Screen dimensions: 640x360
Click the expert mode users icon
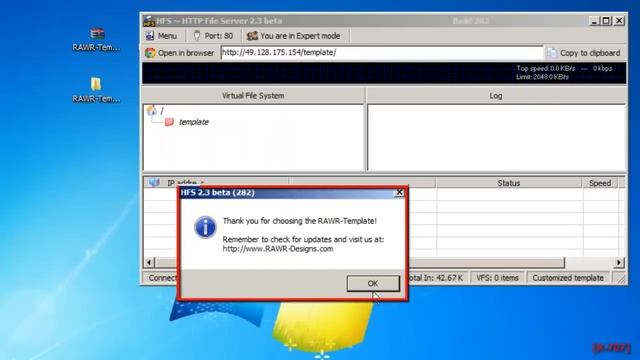click(252, 36)
